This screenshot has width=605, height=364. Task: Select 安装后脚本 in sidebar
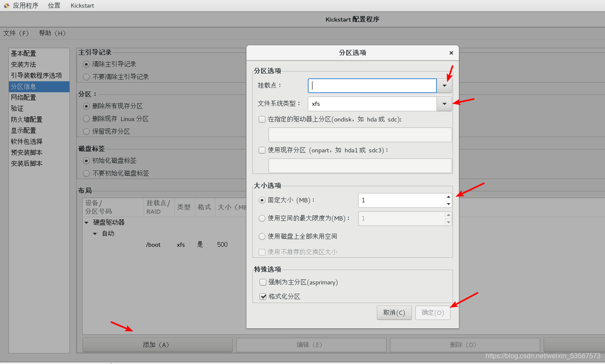39,163
